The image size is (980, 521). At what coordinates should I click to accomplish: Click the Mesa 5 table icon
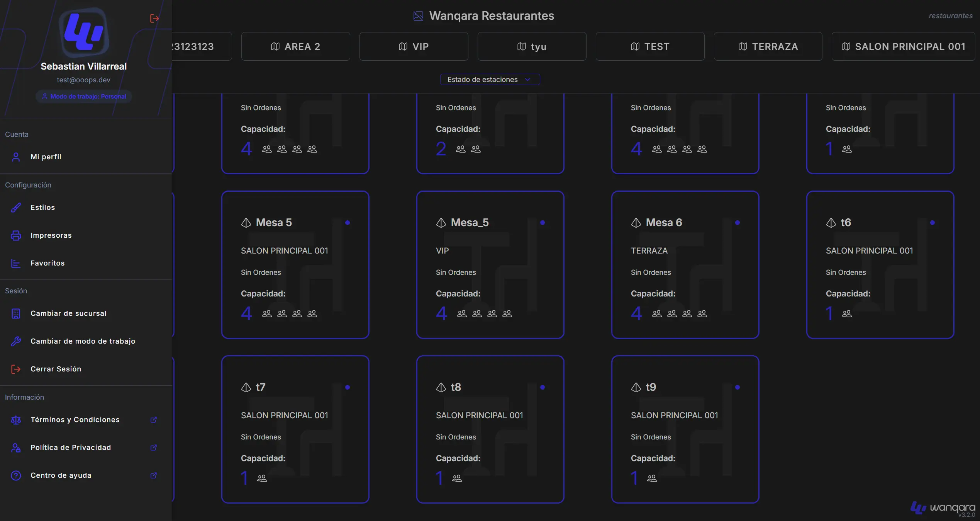pyautogui.click(x=246, y=223)
